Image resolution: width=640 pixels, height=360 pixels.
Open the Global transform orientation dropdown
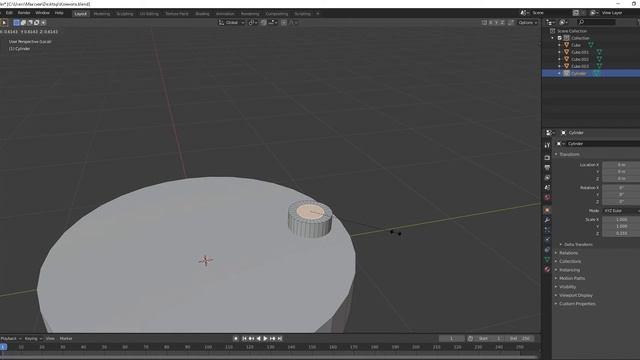tap(231, 22)
